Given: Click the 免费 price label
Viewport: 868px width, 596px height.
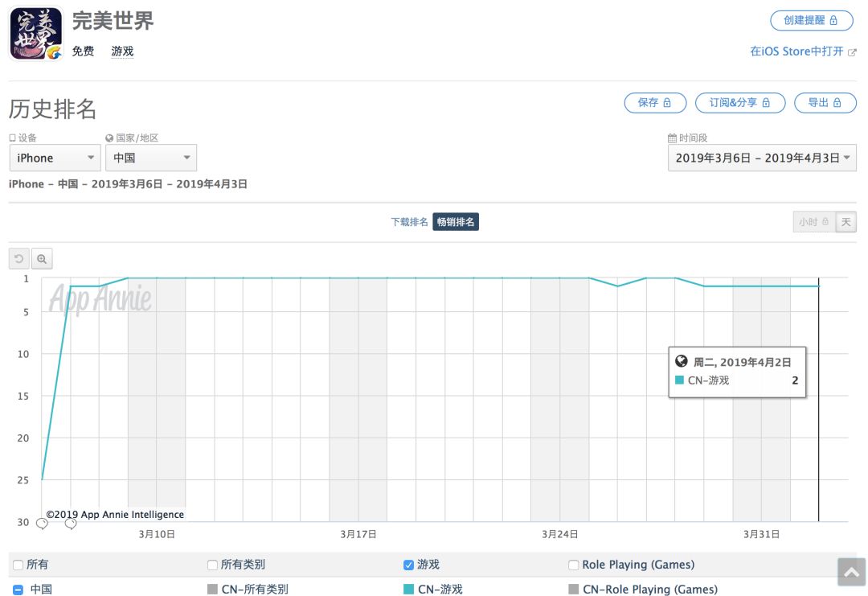Looking at the screenshot, I should pyautogui.click(x=83, y=51).
